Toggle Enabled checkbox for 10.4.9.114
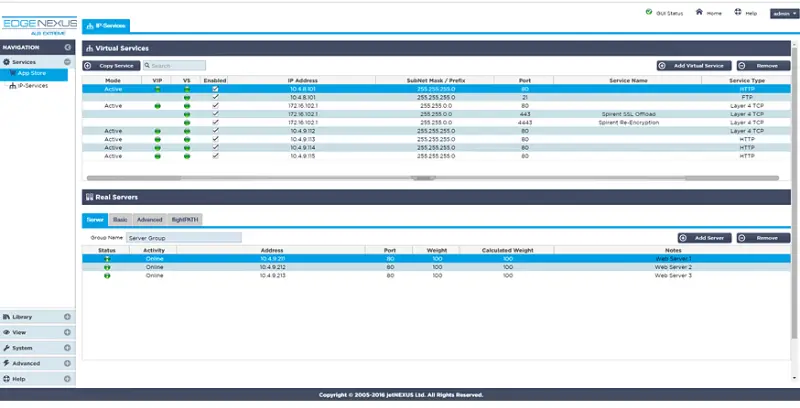This screenshot has height=408, width=800. (x=215, y=147)
